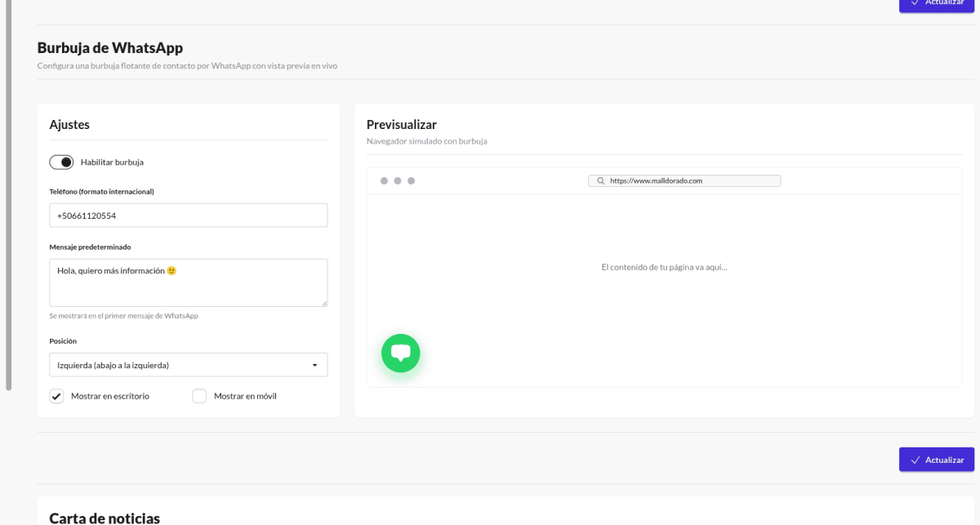Click the Mensaje predeterminado textarea
Screen dimensions: 980x525
click(188, 282)
